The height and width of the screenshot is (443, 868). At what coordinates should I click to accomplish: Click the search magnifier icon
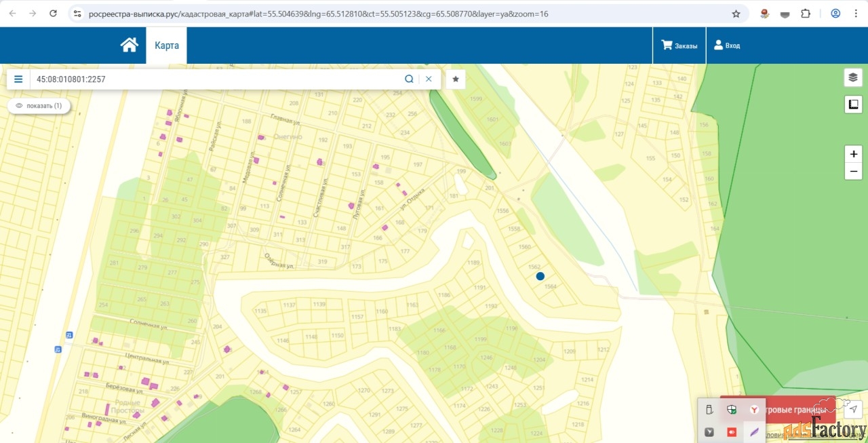pyautogui.click(x=409, y=79)
